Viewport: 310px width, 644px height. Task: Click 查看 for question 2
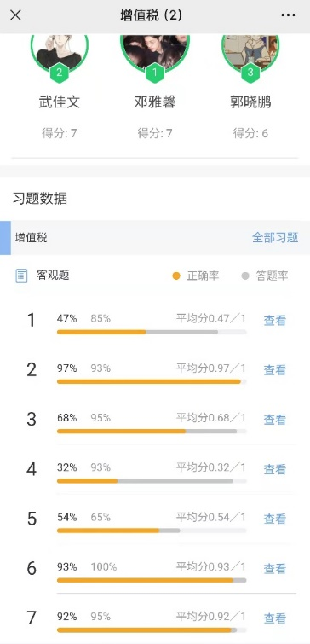click(275, 370)
